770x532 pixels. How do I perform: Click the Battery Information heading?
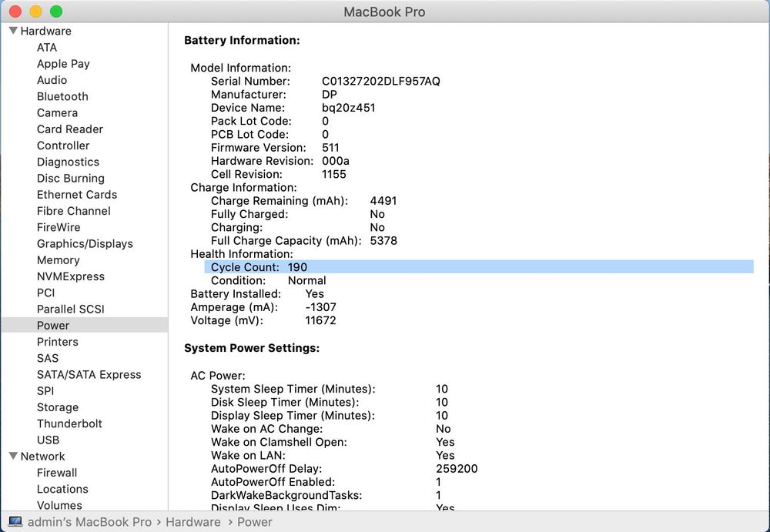click(242, 40)
